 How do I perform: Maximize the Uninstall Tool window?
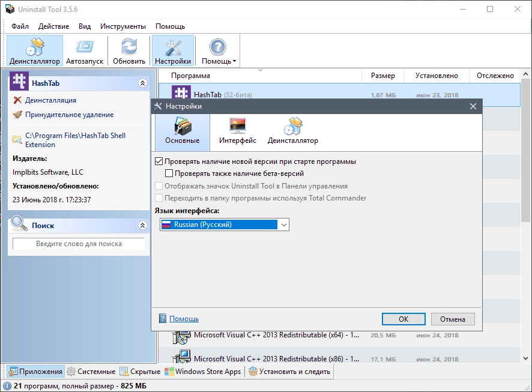point(490,9)
